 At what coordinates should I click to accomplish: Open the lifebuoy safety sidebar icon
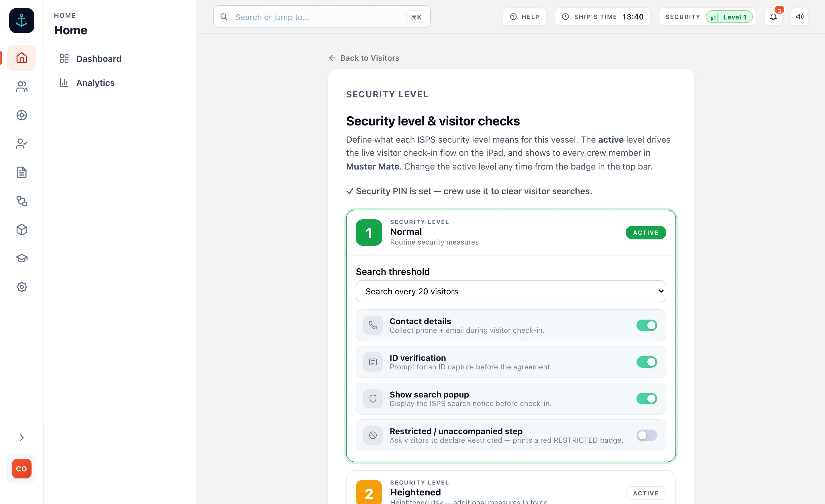point(21,115)
